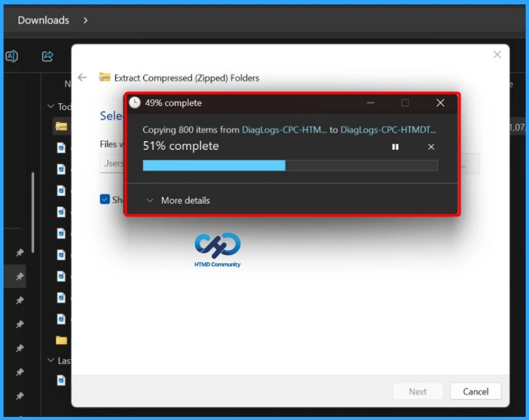Open the breadcrumb chevron next to Downloads
The height and width of the screenshot is (420, 529).
85,19
